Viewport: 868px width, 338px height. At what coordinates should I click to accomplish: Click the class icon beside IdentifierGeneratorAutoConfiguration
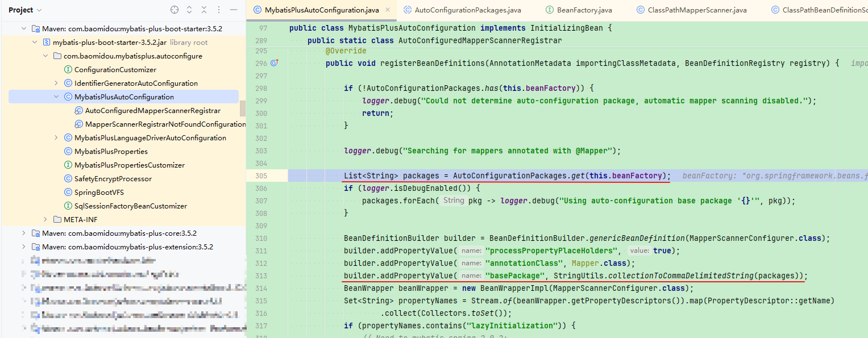68,84
